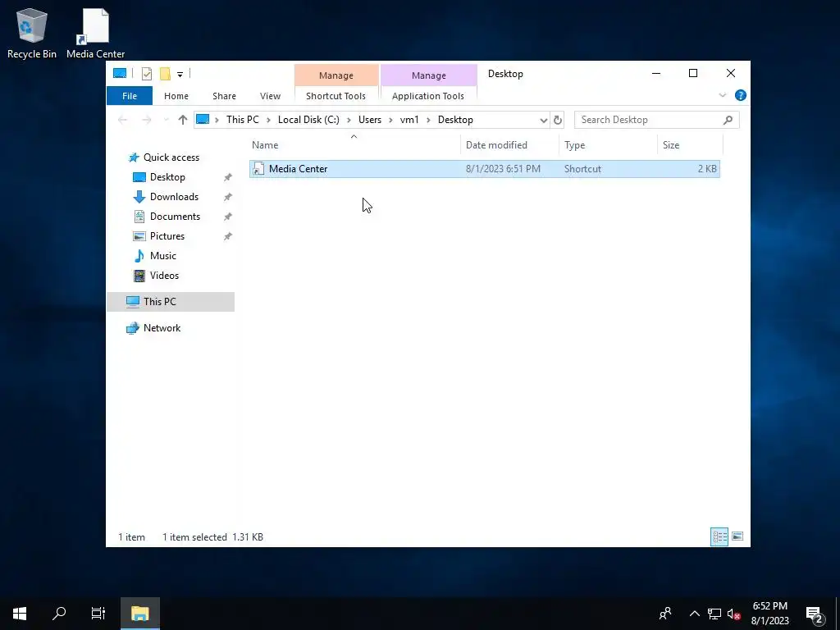
Task: Click the muted volume icon in the tray
Action: coord(734,614)
